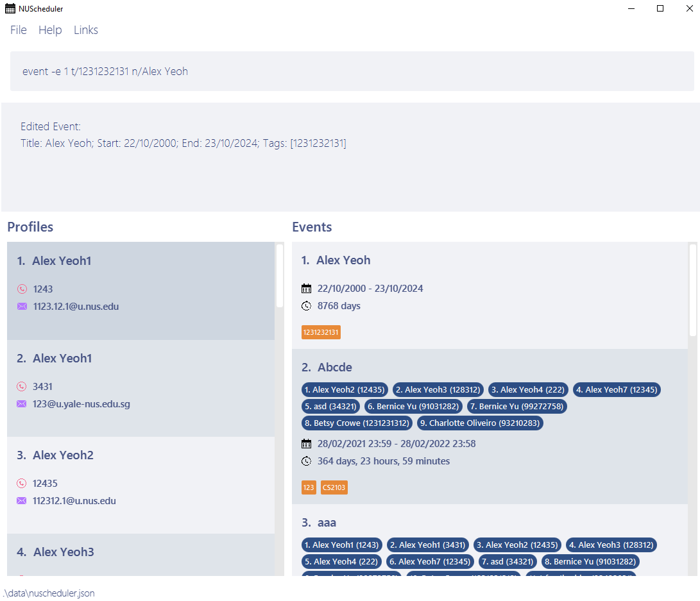Screen dimensions: 700x601
Task: Click clock icon beside 8768 days
Action: [306, 306]
